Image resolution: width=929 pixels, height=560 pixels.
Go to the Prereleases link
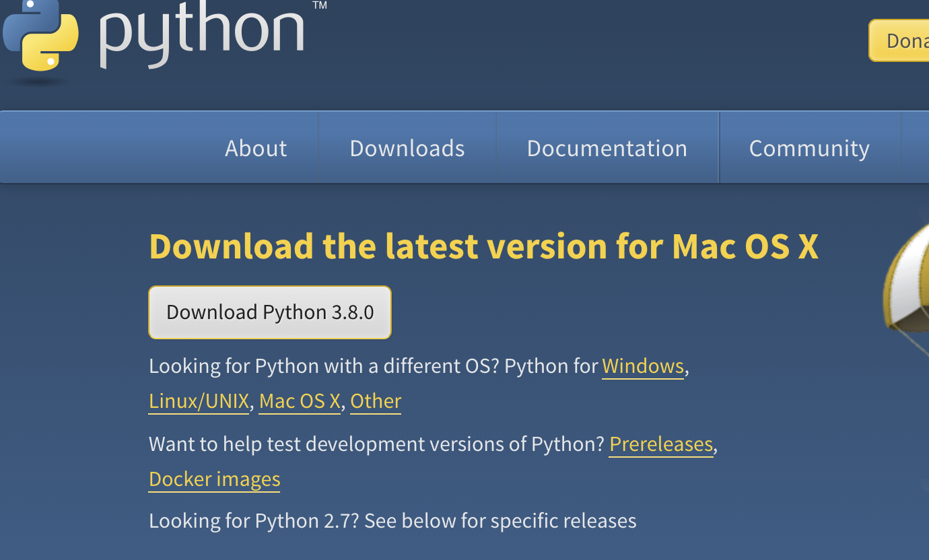pos(660,444)
